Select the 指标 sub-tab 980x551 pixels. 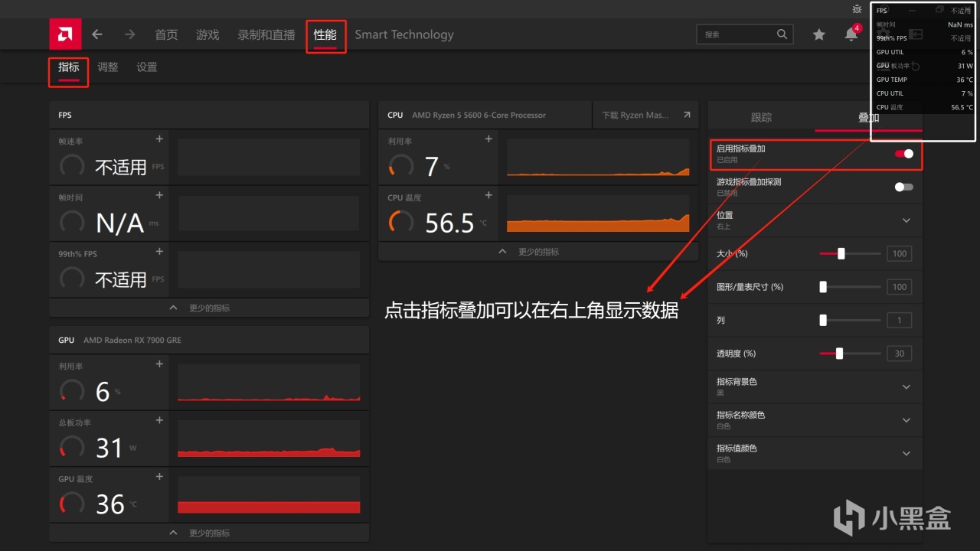coord(69,67)
